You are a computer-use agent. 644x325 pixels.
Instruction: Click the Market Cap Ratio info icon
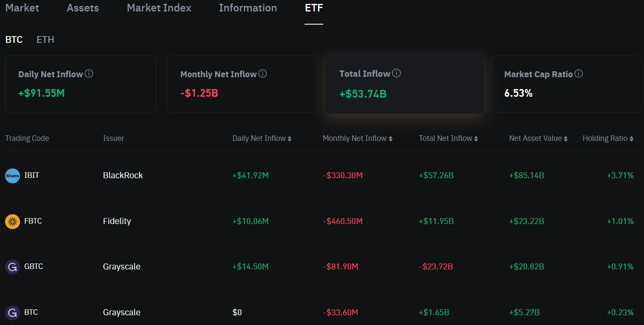(579, 74)
